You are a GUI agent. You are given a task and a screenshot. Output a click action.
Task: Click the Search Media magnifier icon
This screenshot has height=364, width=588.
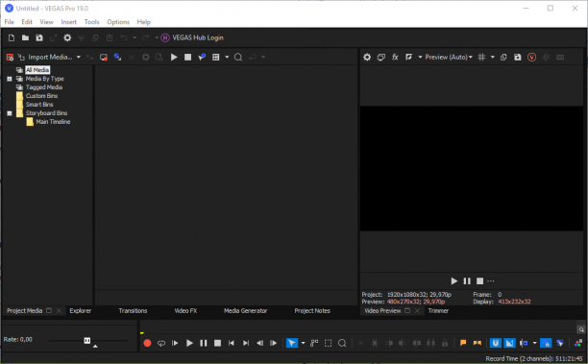pos(238,57)
